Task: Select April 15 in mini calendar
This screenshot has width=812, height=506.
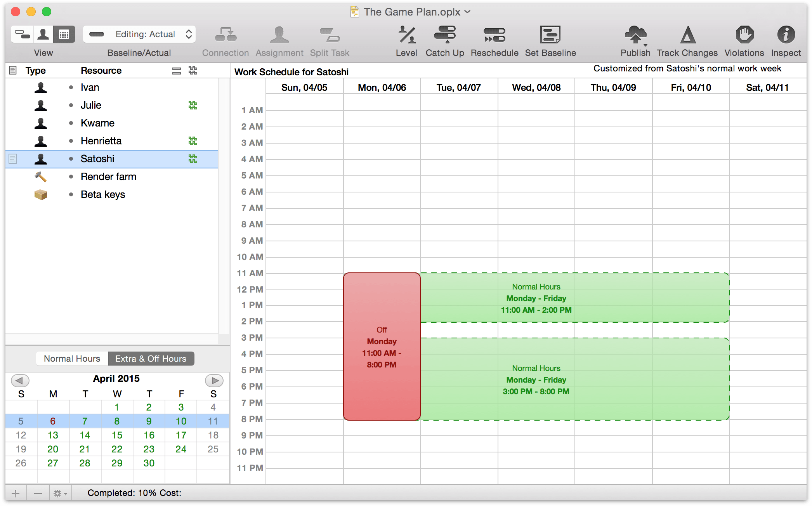Action: [117, 435]
